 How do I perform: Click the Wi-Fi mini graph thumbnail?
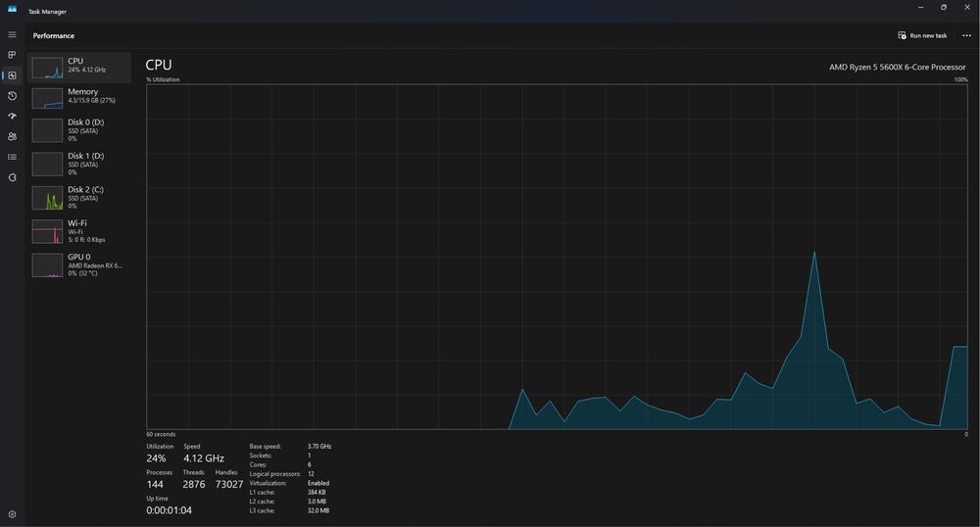pos(47,231)
